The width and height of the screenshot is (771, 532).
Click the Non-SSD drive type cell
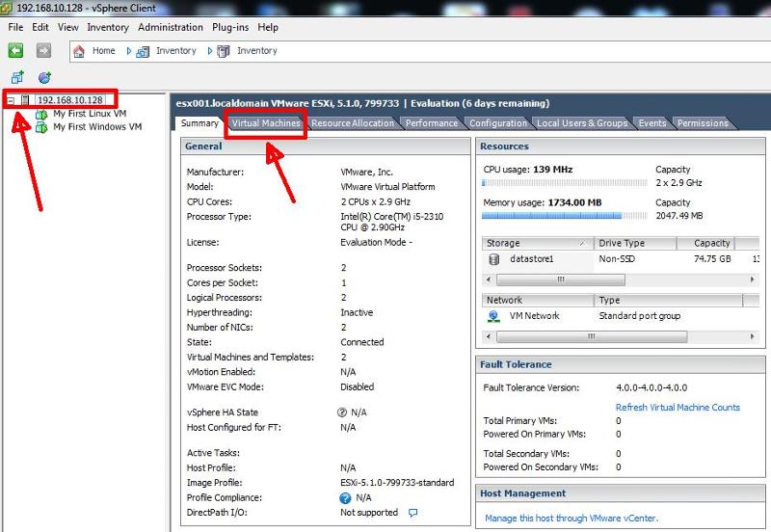click(x=617, y=259)
